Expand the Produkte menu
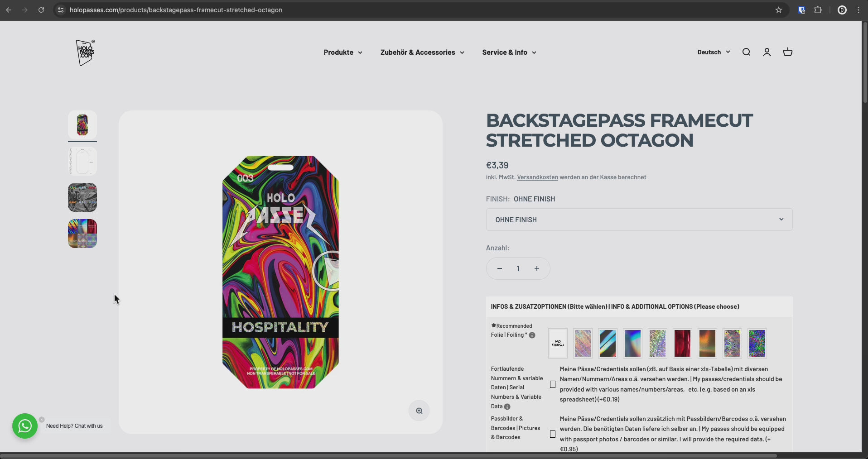The height and width of the screenshot is (459, 868). click(342, 53)
